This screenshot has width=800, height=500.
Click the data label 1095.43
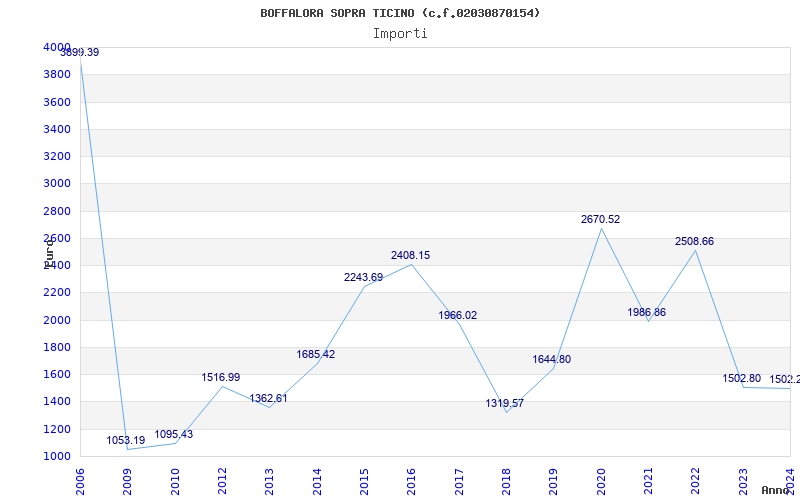pyautogui.click(x=173, y=434)
